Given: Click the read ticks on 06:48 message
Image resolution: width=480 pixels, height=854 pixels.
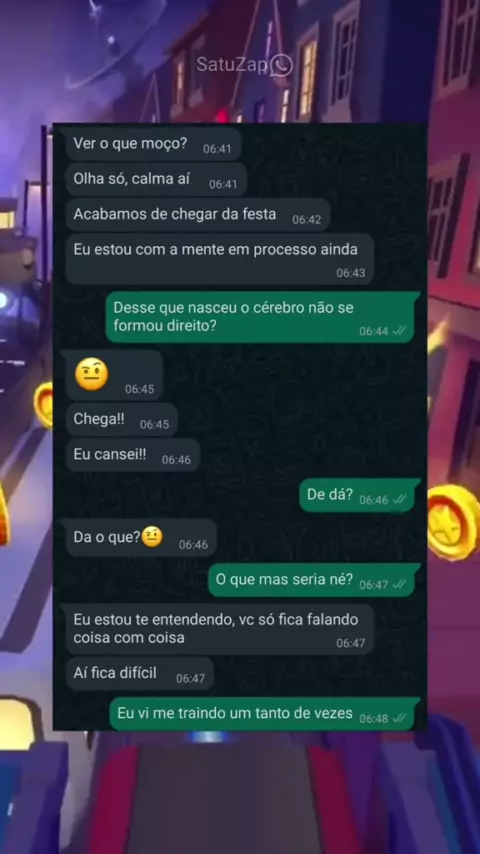Looking at the screenshot, I should click(x=400, y=718).
